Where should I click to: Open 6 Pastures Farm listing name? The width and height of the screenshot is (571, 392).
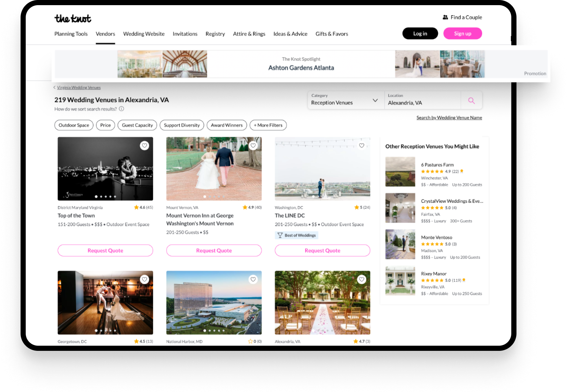(437, 165)
